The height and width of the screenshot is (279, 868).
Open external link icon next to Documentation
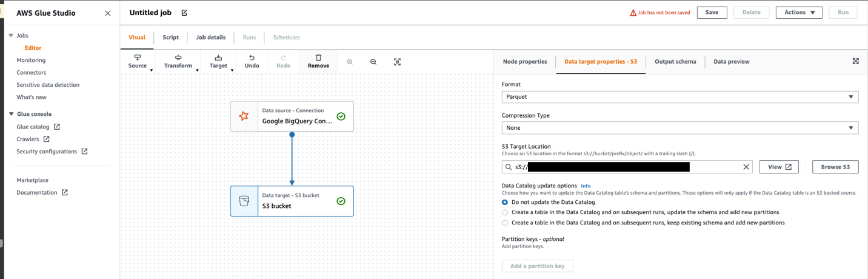point(65,192)
